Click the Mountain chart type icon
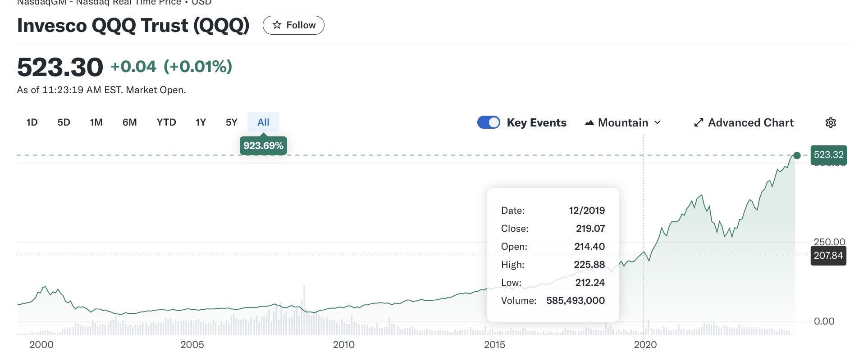 589,123
